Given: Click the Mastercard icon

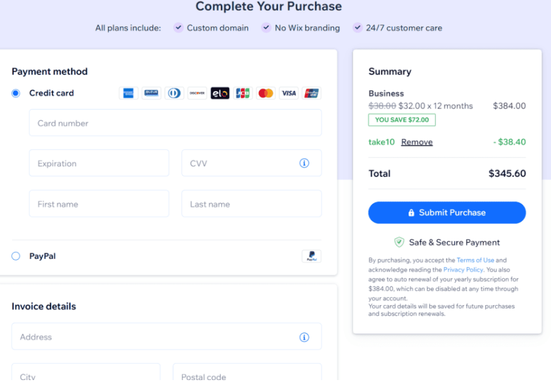Looking at the screenshot, I should (265, 93).
